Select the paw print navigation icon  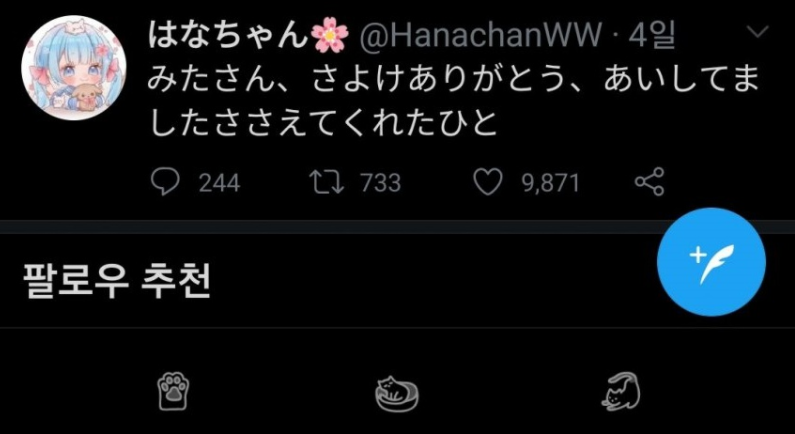(174, 392)
